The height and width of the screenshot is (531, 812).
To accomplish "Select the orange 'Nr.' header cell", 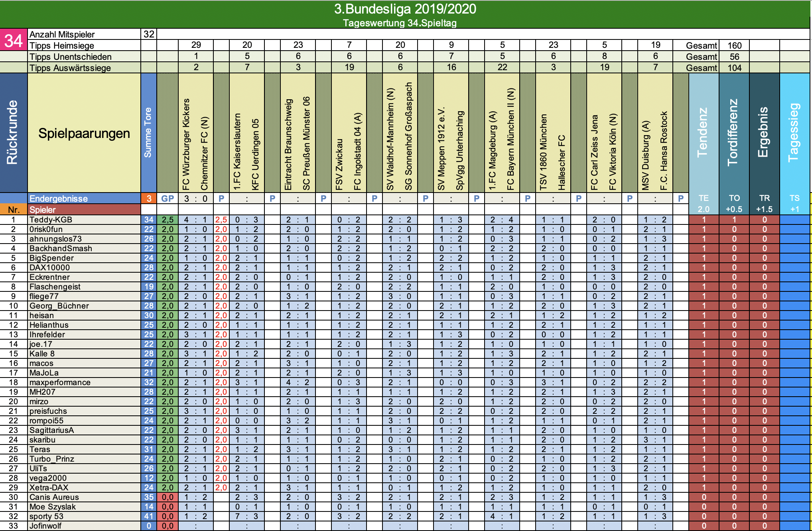I will click(x=14, y=210).
